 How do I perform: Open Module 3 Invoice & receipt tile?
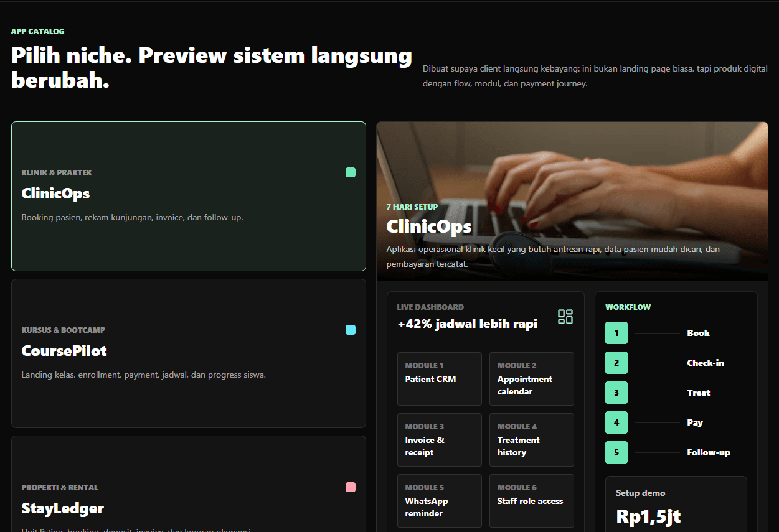click(440, 440)
